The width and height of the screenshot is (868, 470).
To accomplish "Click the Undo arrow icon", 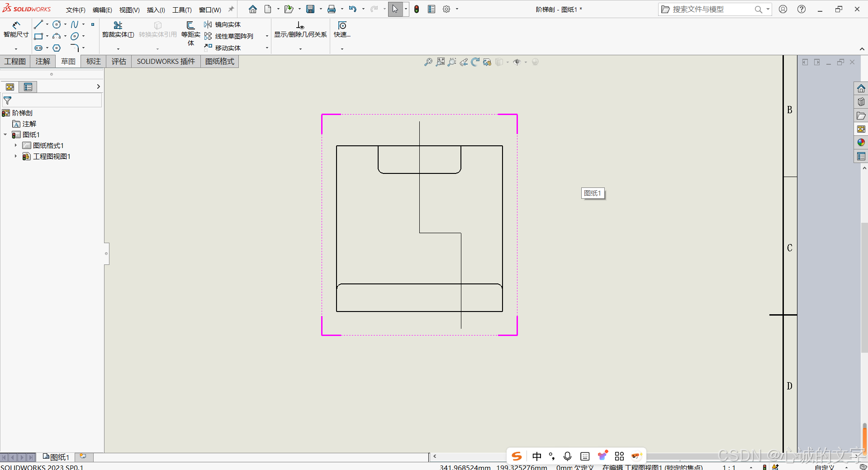I will [353, 9].
